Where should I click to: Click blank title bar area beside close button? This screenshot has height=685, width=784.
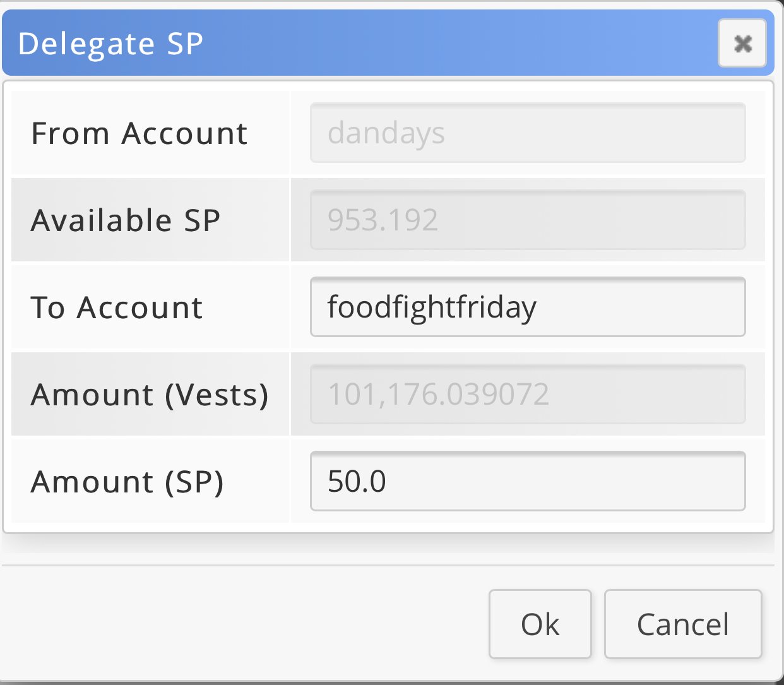(473, 44)
